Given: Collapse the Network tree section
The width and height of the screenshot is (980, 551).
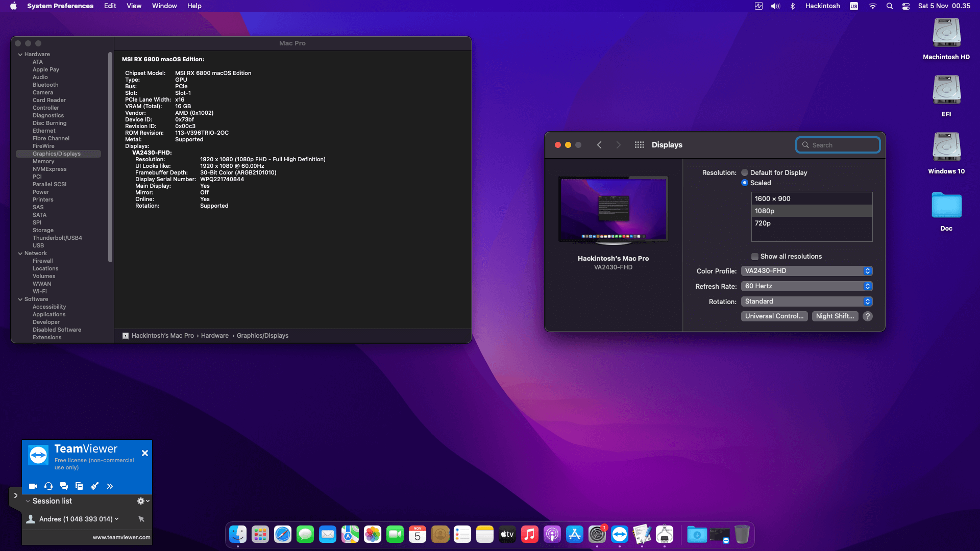Looking at the screenshot, I should (20, 253).
